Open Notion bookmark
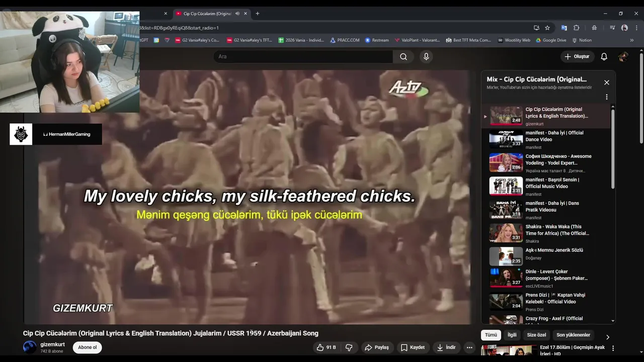 tap(581, 40)
